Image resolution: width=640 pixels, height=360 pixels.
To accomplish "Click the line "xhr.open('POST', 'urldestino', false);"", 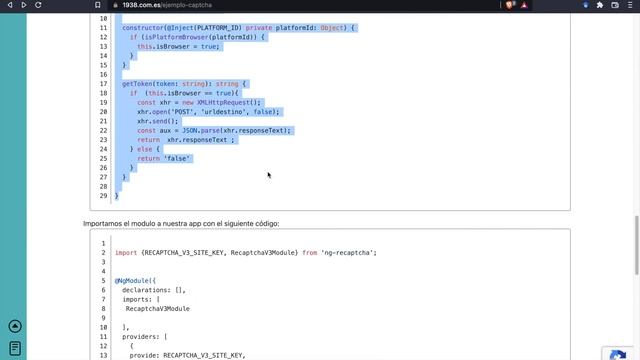I will 208,112.
